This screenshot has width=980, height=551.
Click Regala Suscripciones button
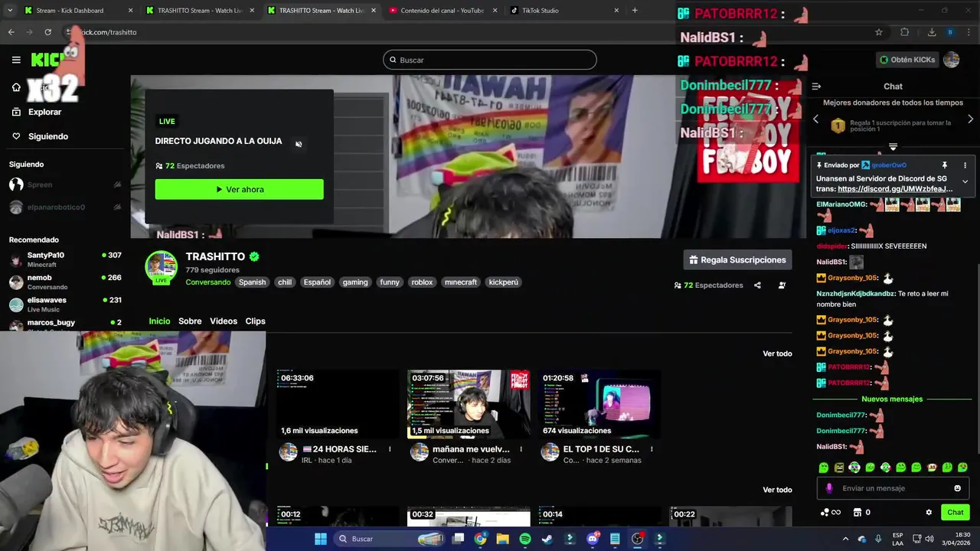click(x=737, y=260)
